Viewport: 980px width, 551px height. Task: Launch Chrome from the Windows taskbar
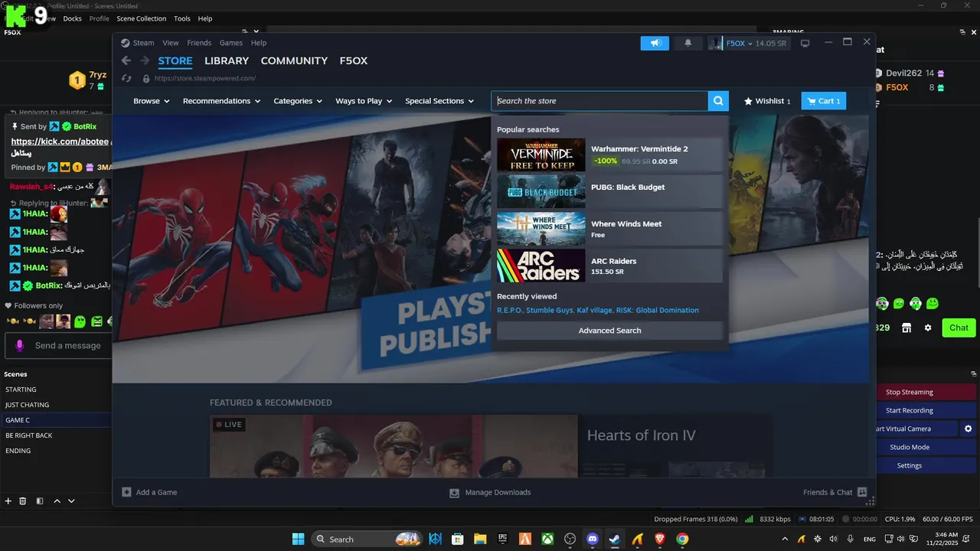tap(682, 539)
